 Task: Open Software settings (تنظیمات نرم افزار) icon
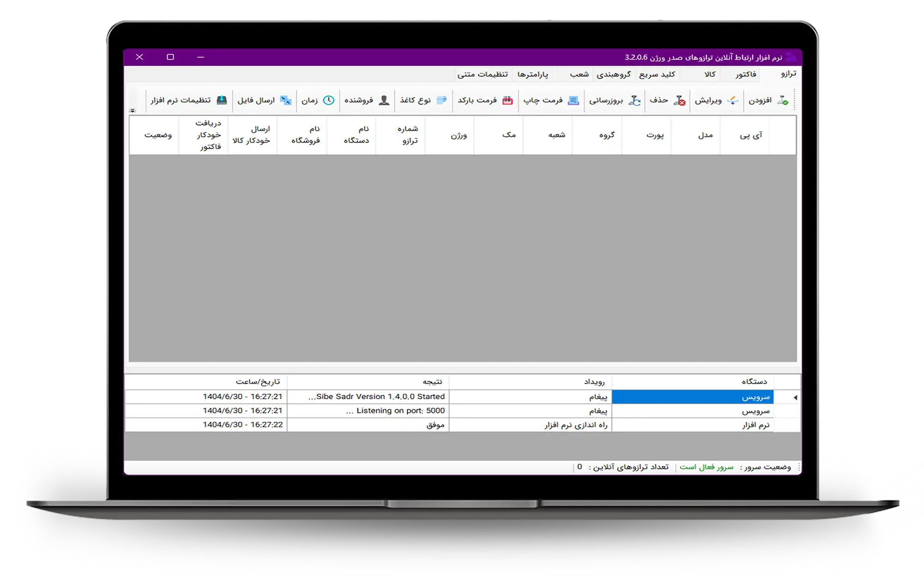pyautogui.click(x=222, y=100)
